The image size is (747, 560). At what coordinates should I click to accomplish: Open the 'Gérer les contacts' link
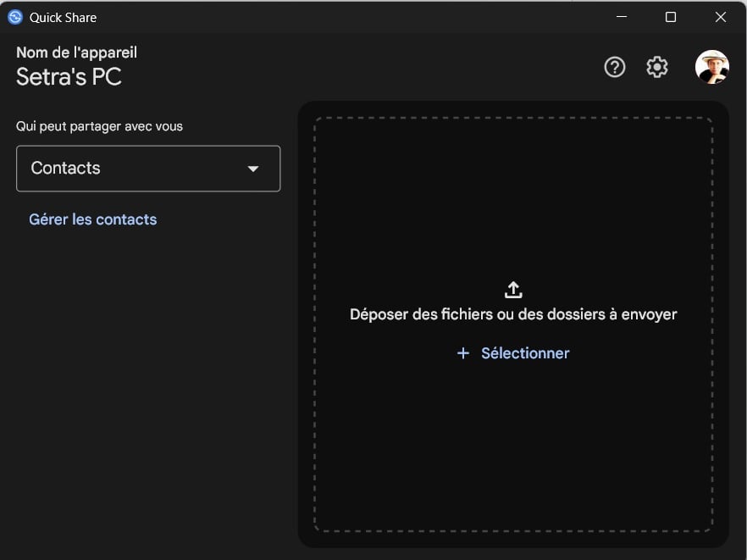pos(93,219)
